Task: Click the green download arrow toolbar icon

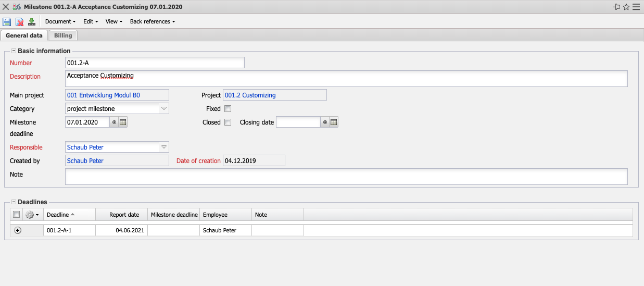Action: coord(32,21)
